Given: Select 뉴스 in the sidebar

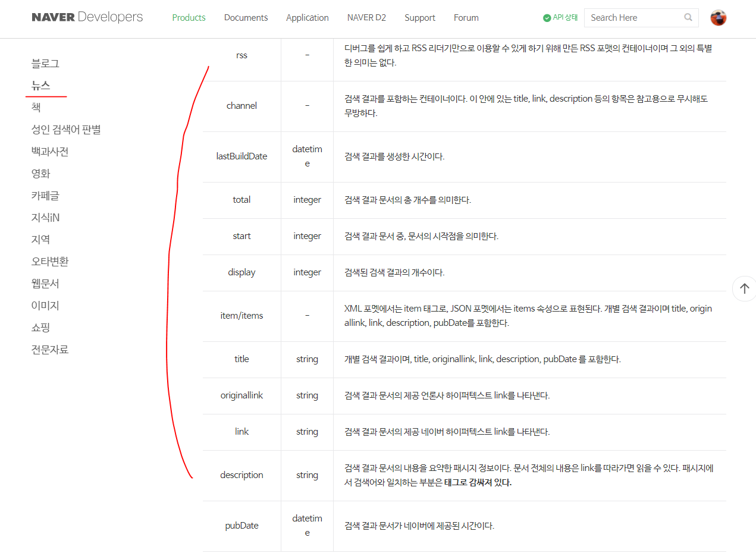Looking at the screenshot, I should [40, 86].
